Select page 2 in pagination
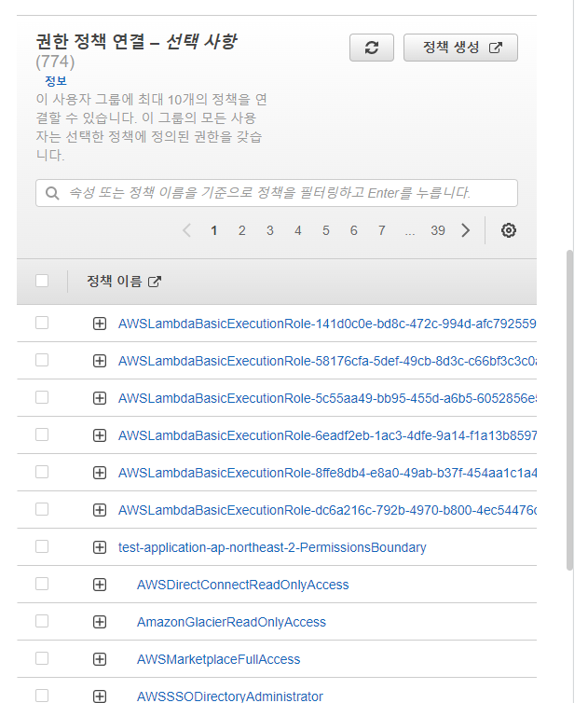This screenshot has height=703, width=588. (242, 230)
